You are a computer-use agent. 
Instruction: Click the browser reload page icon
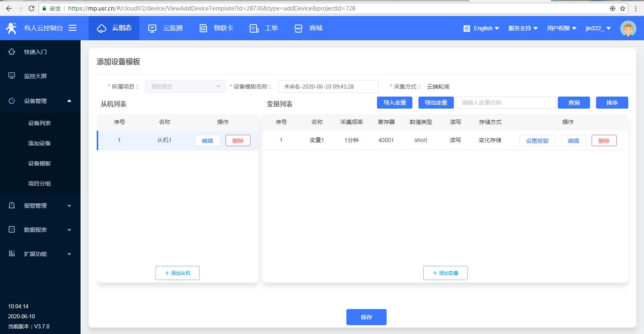click(31, 8)
